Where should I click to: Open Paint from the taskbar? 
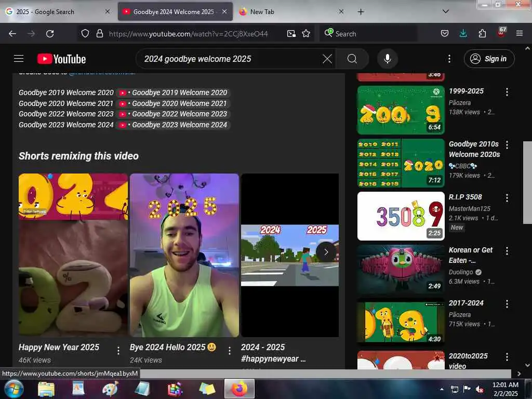pos(110,389)
